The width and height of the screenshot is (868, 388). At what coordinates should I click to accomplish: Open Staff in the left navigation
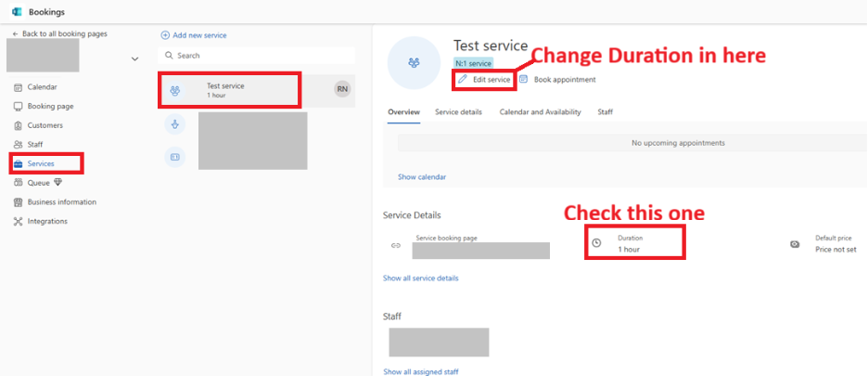tap(35, 145)
